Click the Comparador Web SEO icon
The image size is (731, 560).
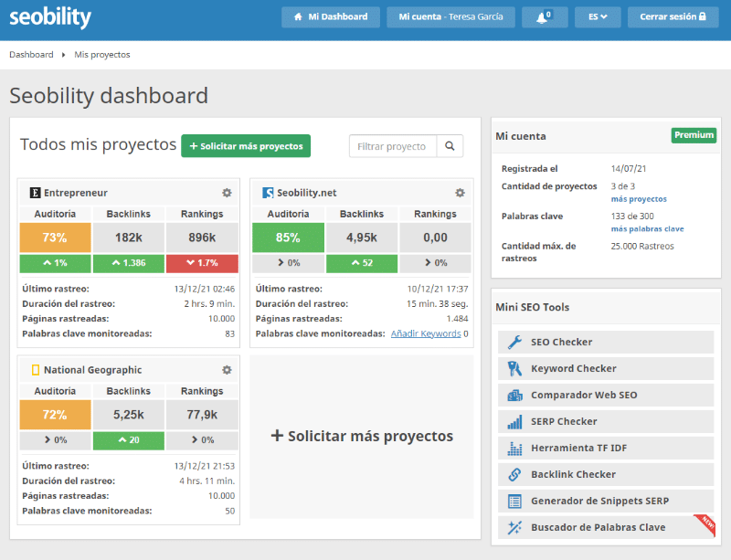click(x=514, y=395)
